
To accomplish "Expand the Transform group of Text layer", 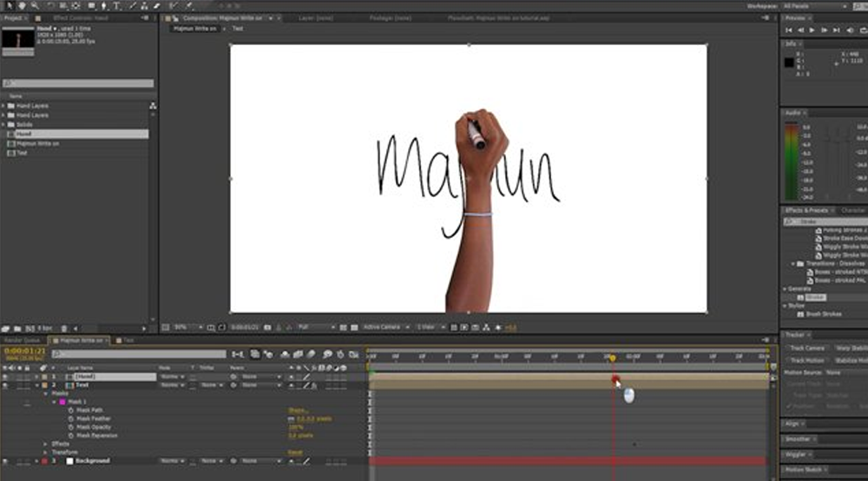I will coord(46,452).
